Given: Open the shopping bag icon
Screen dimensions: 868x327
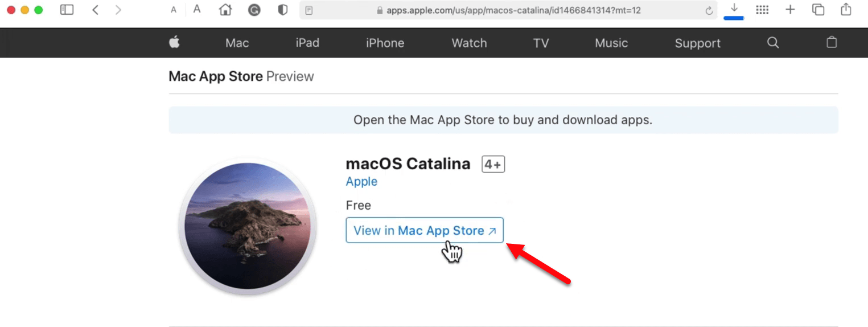Looking at the screenshot, I should click(832, 42).
